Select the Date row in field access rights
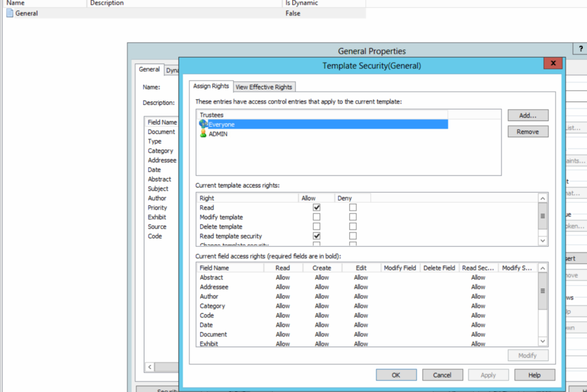This screenshot has height=392, width=587. (367, 325)
